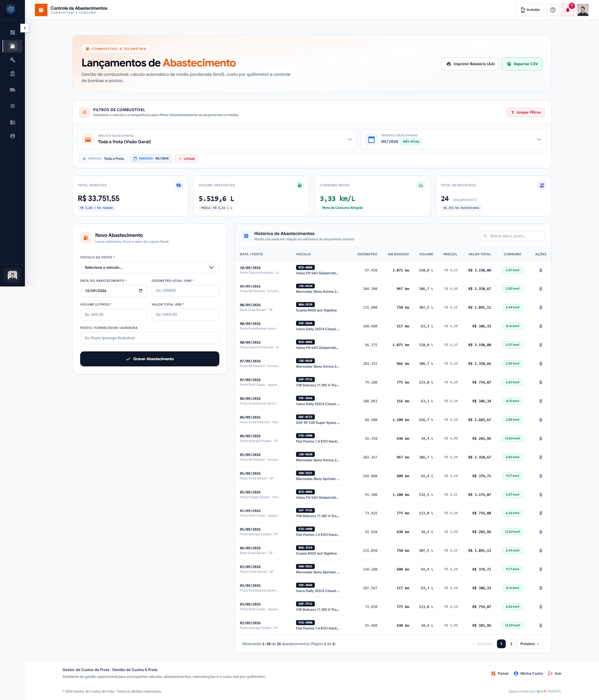Focus the Volume (Litros) input field
This screenshot has height=700, width=599.
[x=114, y=315]
